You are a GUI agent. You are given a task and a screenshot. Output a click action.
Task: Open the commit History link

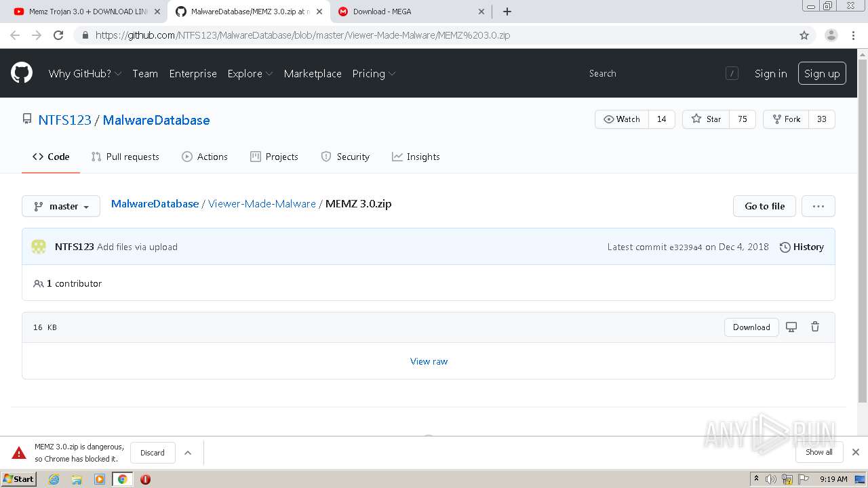click(x=802, y=247)
